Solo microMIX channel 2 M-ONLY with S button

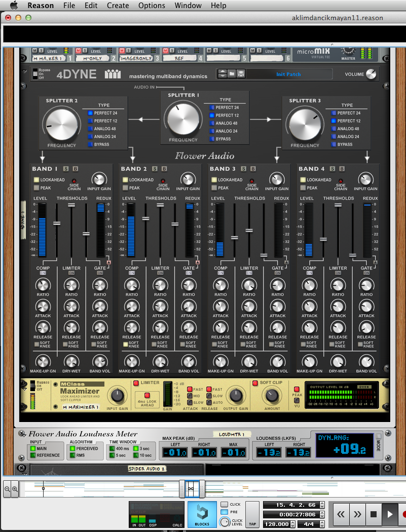[x=85, y=51]
